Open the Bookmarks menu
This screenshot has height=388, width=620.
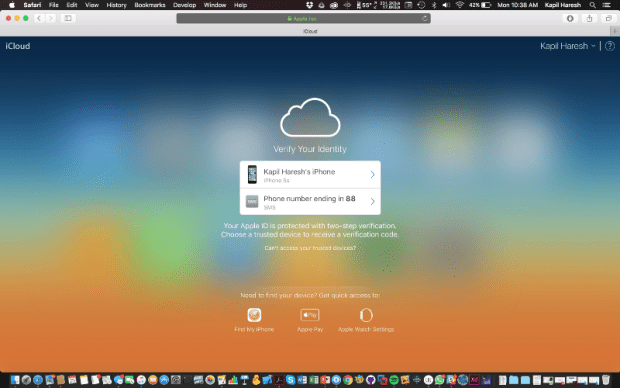coord(150,5)
